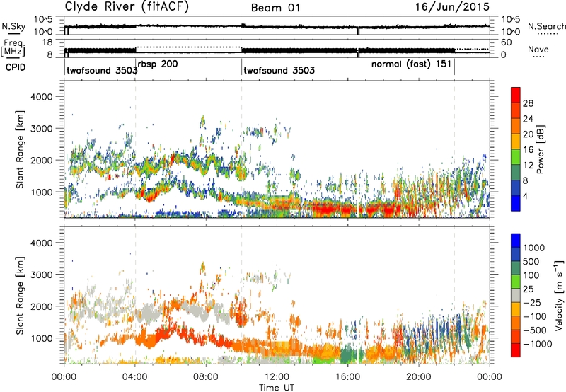
Task: Click the 'Time UT' axis title
Action: click(277, 388)
